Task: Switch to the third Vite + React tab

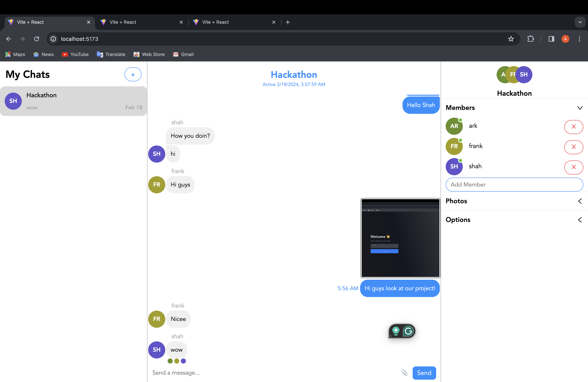Action: pos(215,22)
